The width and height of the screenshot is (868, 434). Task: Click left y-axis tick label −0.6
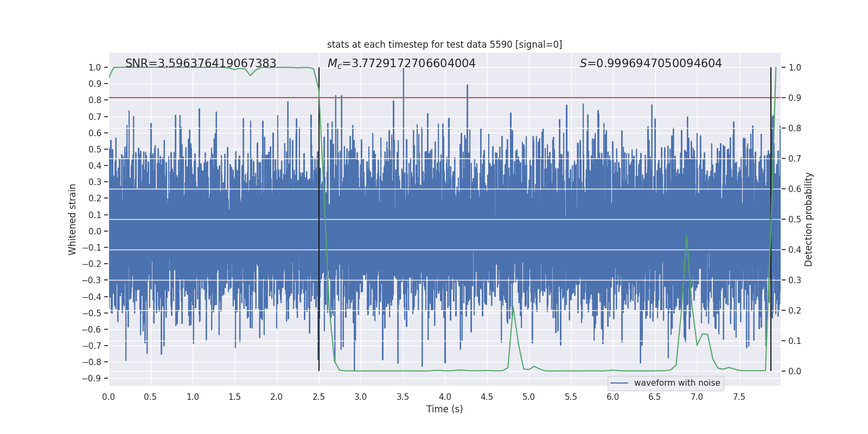[92, 329]
